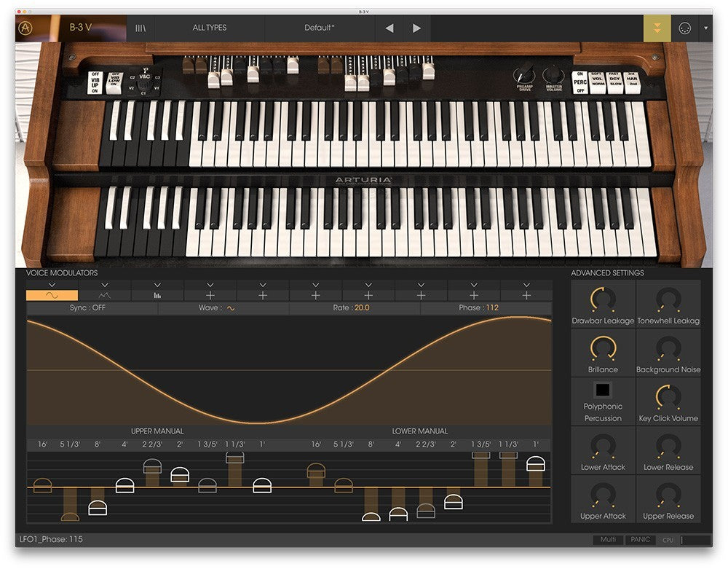This screenshot has width=728, height=569.
Task: Expand chevron above the sixth modulator slot
Action: (x=316, y=285)
